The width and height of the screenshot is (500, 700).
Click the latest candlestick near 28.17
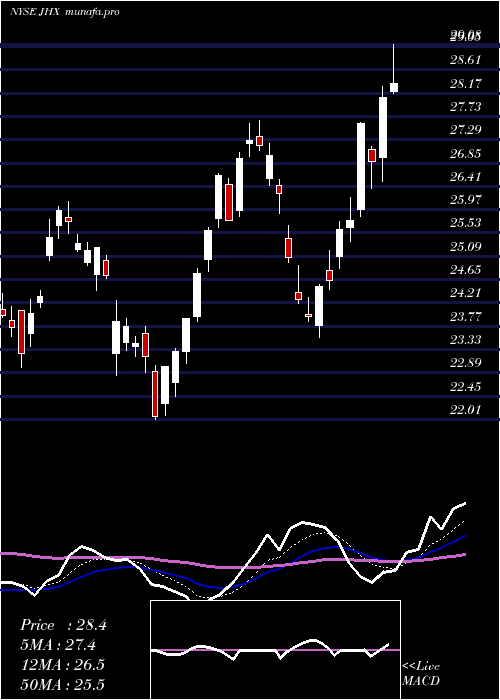[x=394, y=88]
